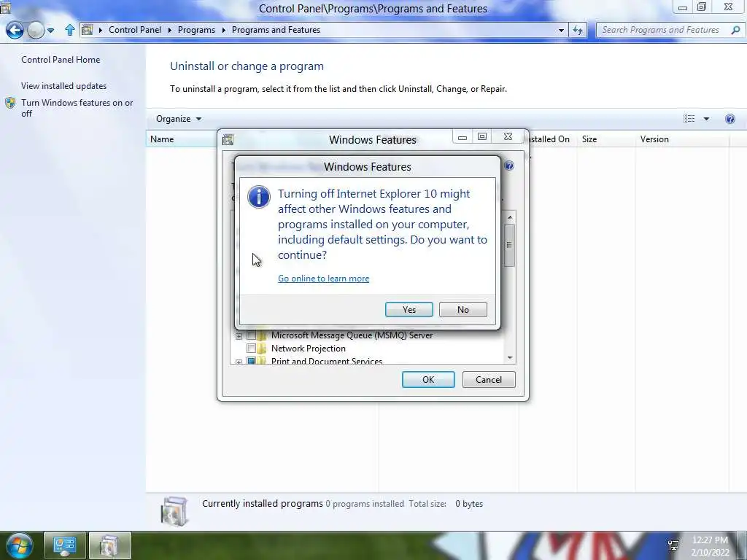Expand the Control Panel breadcrumb arrow
Image resolution: width=747 pixels, height=560 pixels.
click(x=169, y=30)
